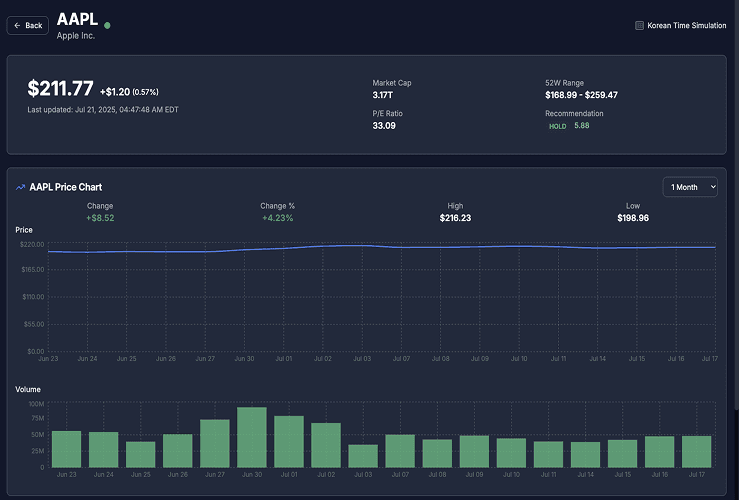Click the High value $216.23
The image size is (740, 500).
pyautogui.click(x=455, y=218)
